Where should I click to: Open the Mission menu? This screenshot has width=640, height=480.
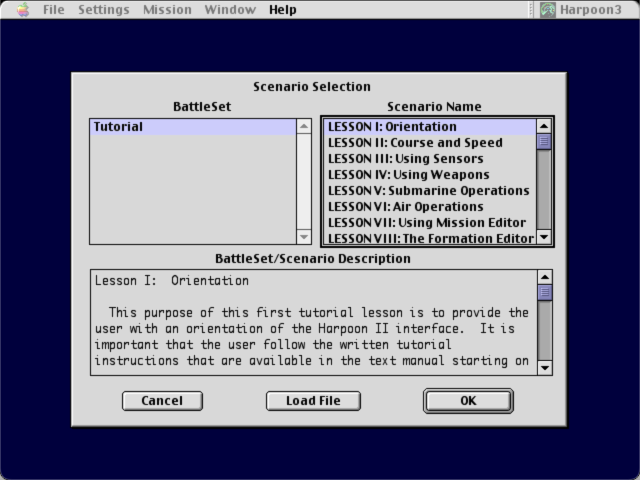(167, 9)
